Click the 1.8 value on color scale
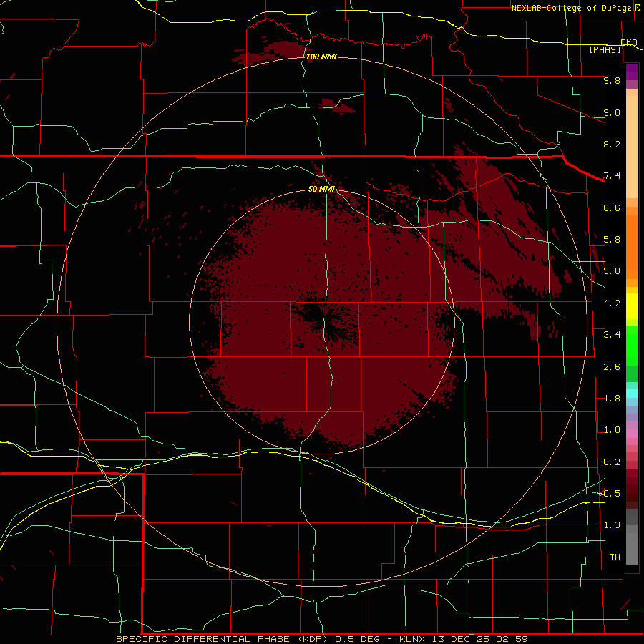Viewport: 644px width, 644px height. point(612,399)
